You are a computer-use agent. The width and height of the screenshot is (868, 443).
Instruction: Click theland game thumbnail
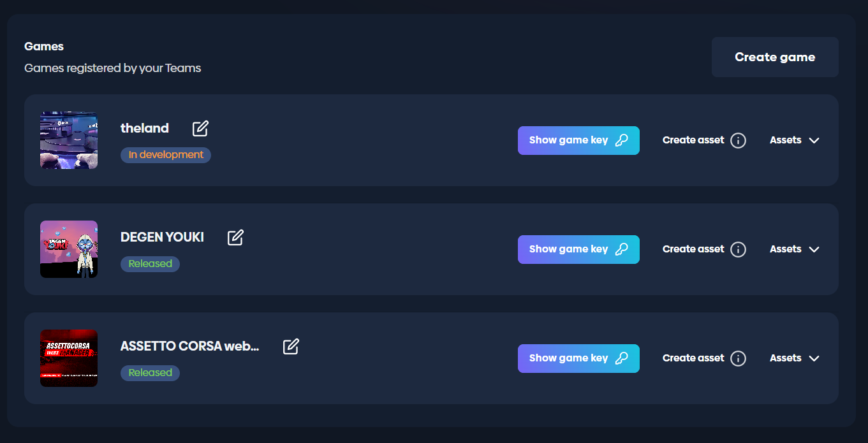(69, 140)
